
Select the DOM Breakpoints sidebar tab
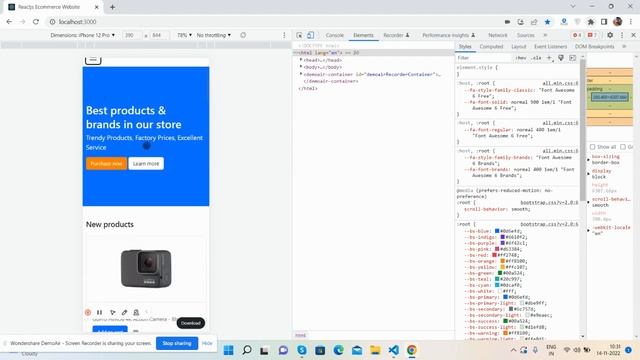tap(594, 47)
